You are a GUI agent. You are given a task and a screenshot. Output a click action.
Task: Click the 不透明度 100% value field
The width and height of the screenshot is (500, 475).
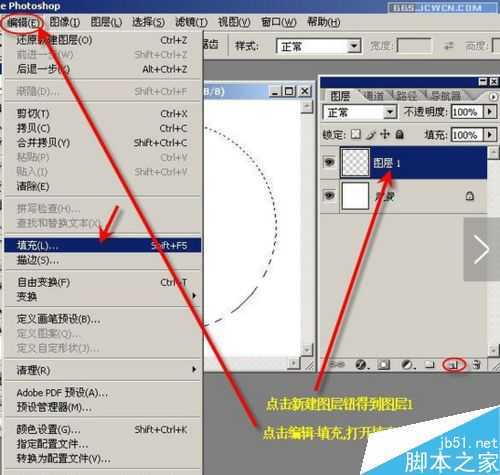[467, 112]
